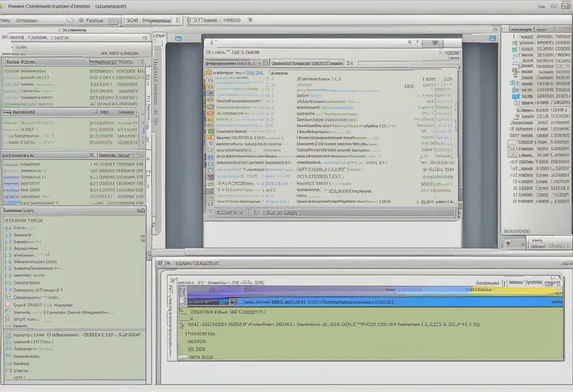The width and height of the screenshot is (573, 392).
Task: Click the circular icon in the top-left toolbar
Action: click(x=81, y=21)
